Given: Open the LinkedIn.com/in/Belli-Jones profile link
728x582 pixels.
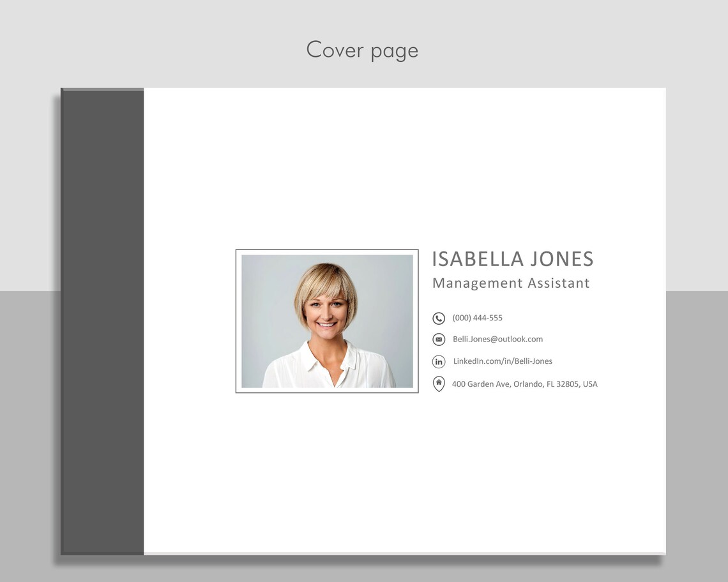Looking at the screenshot, I should click(503, 361).
